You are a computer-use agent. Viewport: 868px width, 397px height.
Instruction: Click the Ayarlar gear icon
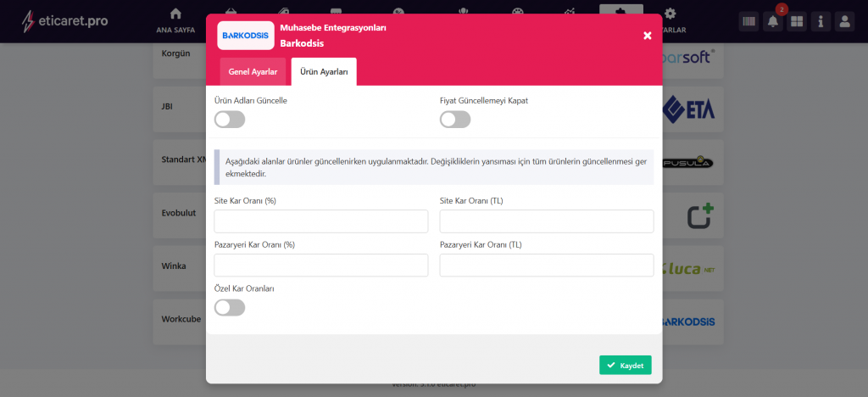pos(670,14)
